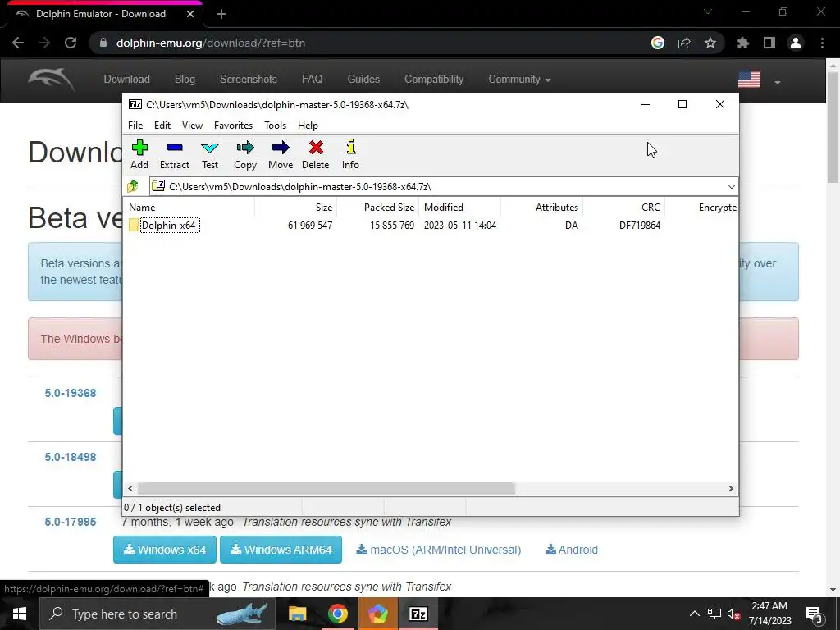Sort the archive list by Name column
840x630 pixels.
pyautogui.click(x=189, y=208)
